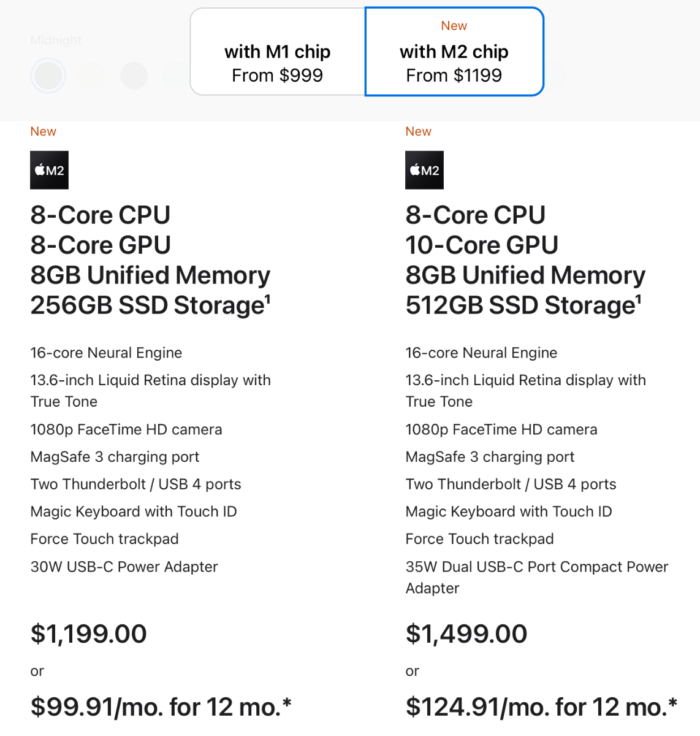
Task: Select the ringed Midnight color swatch
Action: [x=48, y=75]
